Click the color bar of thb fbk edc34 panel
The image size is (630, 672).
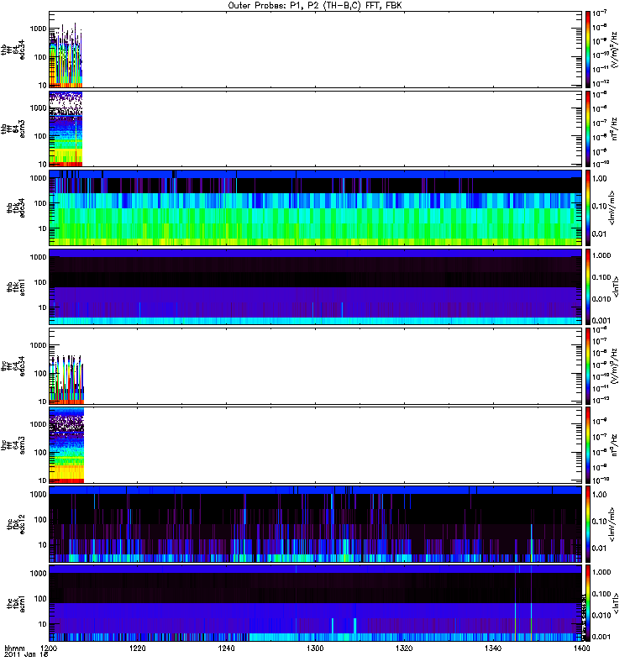click(x=588, y=207)
